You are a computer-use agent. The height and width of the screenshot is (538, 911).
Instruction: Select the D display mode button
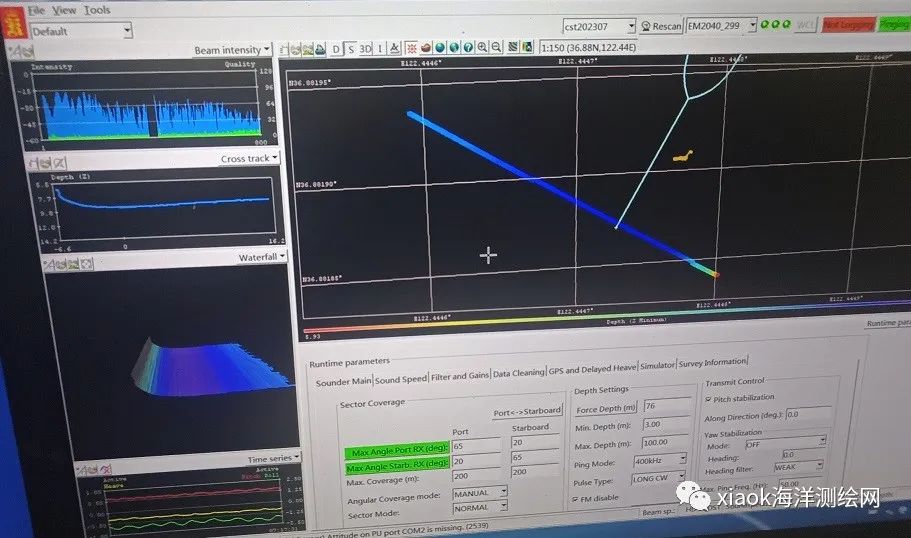(337, 48)
